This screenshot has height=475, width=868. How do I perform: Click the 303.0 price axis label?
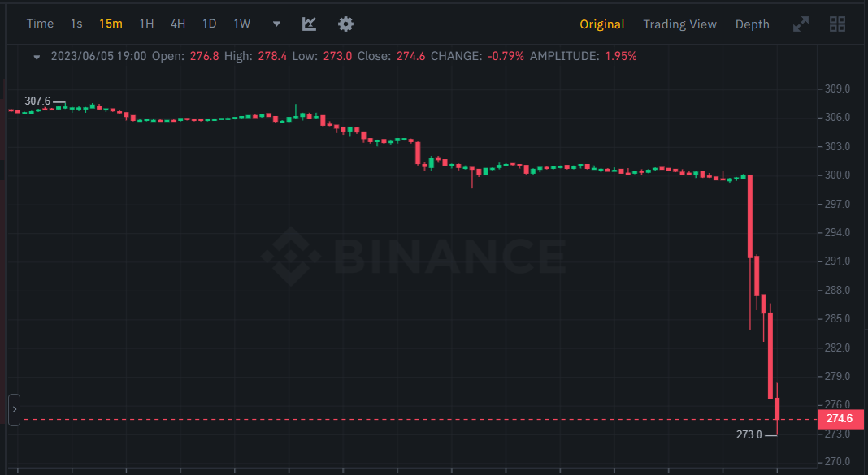(x=837, y=146)
